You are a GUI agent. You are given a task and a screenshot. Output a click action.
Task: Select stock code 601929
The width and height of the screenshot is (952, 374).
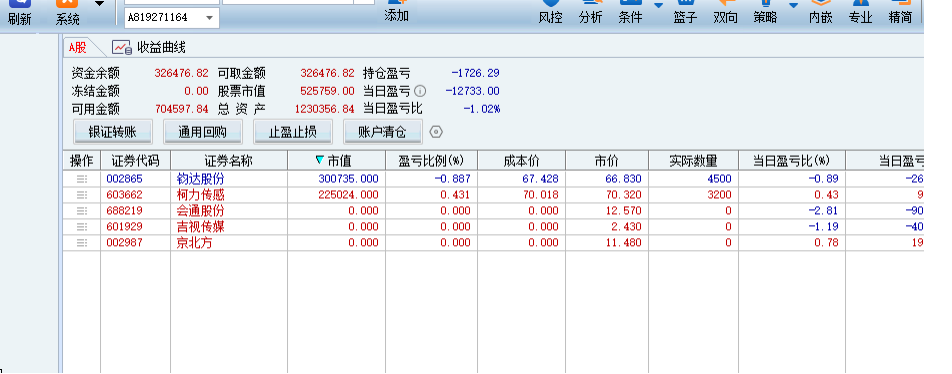(123, 226)
